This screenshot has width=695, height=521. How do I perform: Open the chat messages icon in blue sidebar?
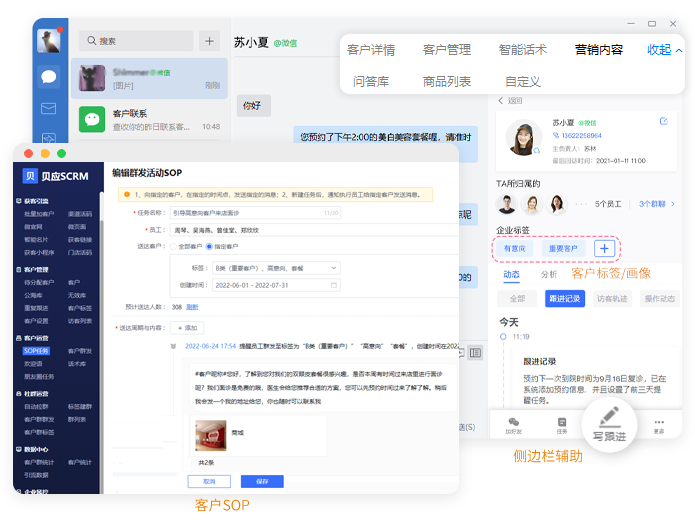[x=48, y=77]
